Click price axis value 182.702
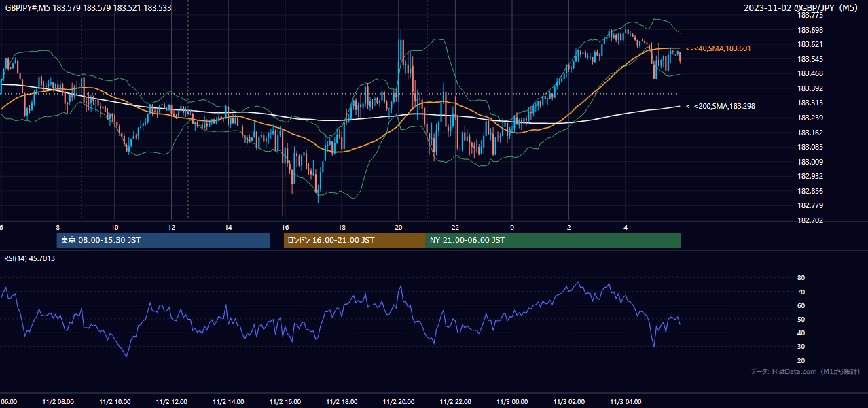This screenshot has height=408, width=868. point(810,220)
